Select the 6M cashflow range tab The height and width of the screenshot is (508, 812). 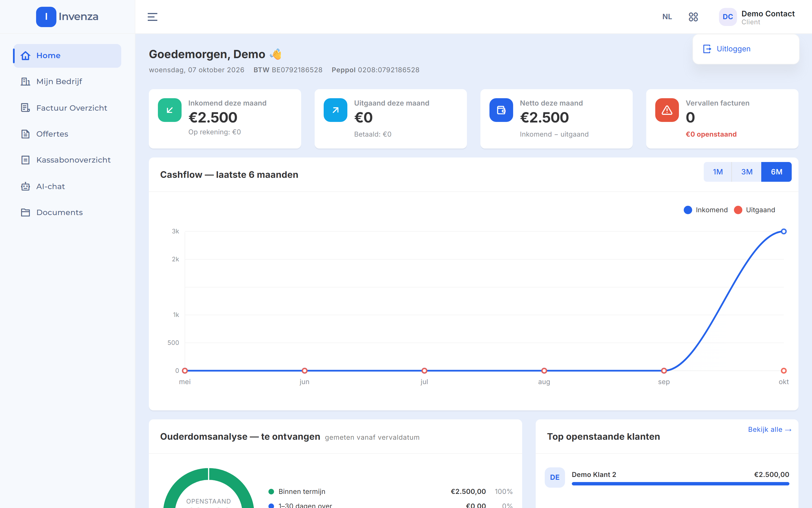(776, 172)
